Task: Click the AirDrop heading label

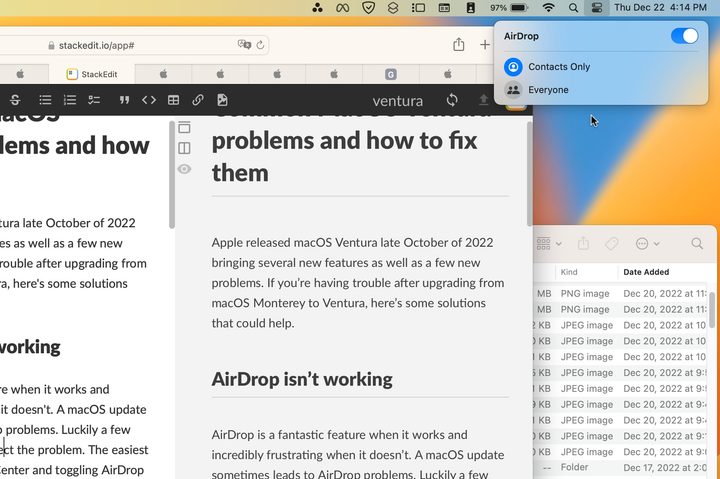Action: (521, 36)
